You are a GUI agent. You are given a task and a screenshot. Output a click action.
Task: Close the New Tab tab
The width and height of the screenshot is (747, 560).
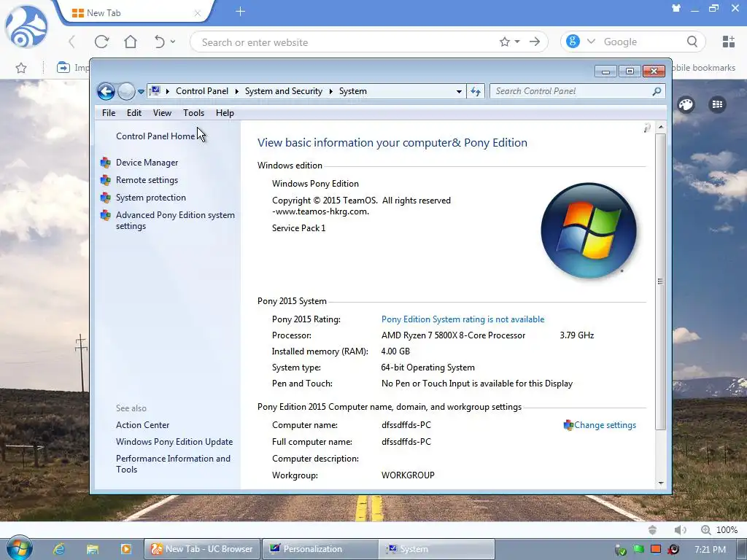(x=197, y=13)
